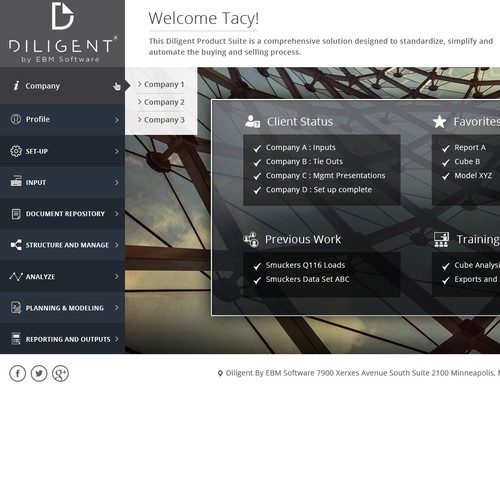This screenshot has height=500, width=500.
Task: Click the Diligent logo in the sidebar
Action: coord(62,32)
